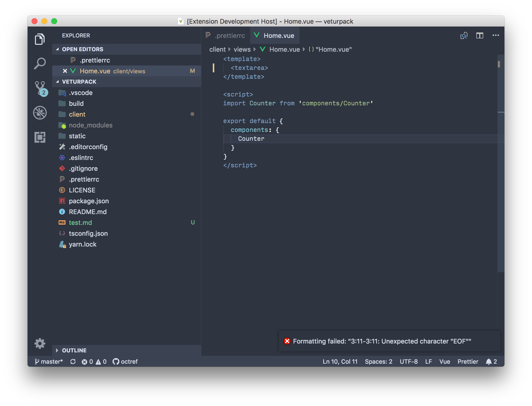Open Settings via the gear icon

click(40, 344)
